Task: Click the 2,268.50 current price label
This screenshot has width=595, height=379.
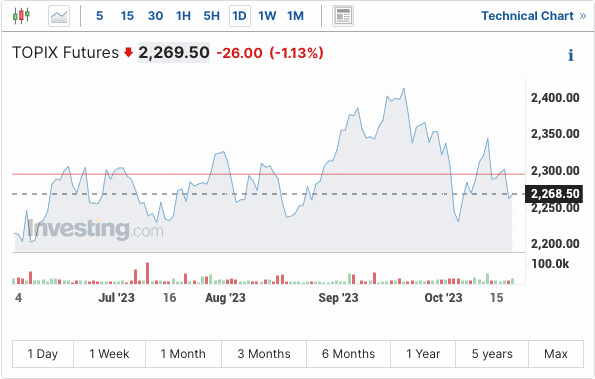Action: [554, 194]
